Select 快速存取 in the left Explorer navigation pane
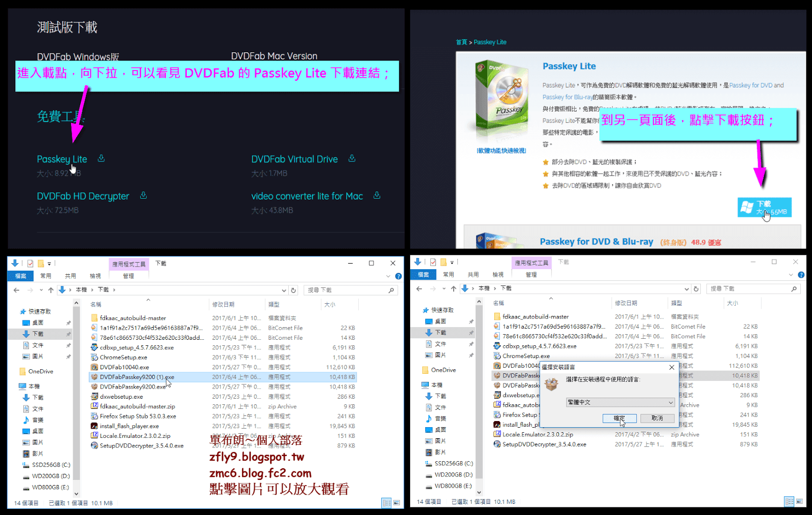812x515 pixels. (x=40, y=311)
